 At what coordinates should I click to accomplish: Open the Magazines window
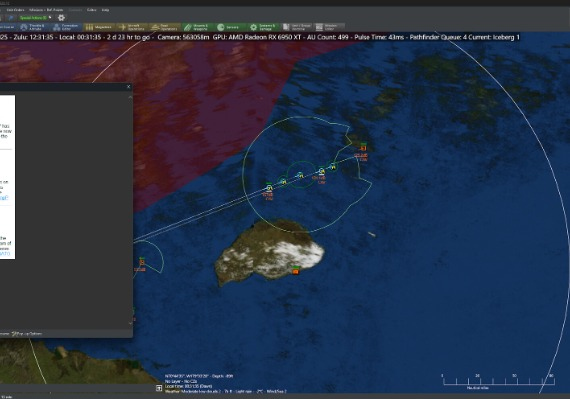(99, 27)
